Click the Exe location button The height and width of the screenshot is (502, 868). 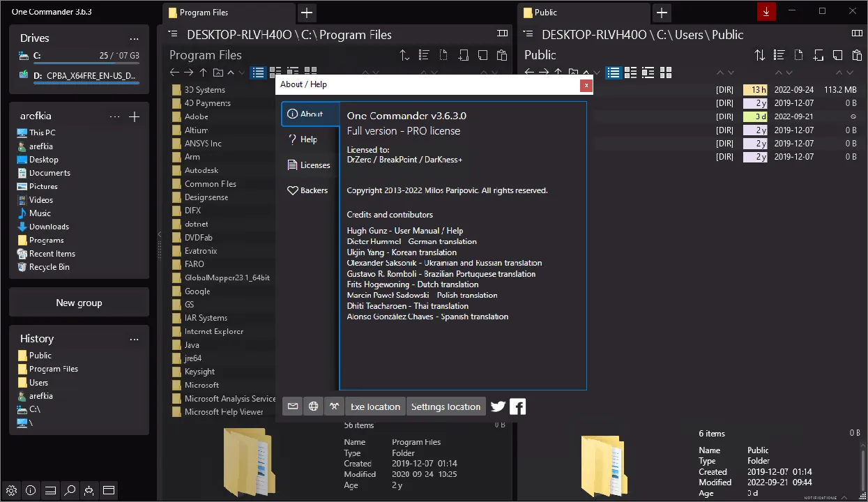tap(375, 406)
